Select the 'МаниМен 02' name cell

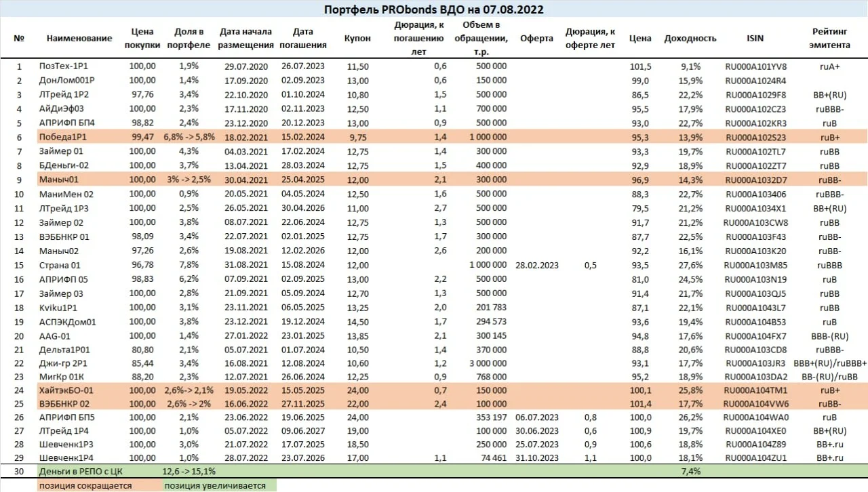coord(66,195)
